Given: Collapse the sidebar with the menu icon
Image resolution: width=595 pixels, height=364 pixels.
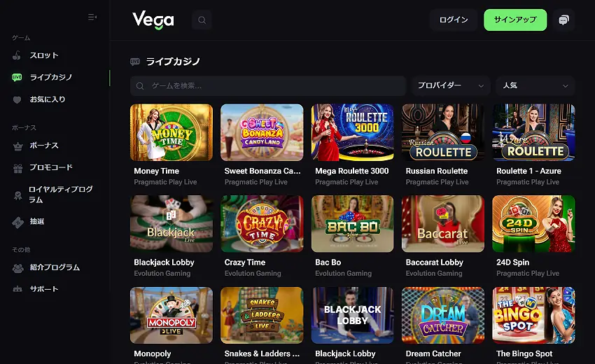Looking at the screenshot, I should (x=92, y=17).
